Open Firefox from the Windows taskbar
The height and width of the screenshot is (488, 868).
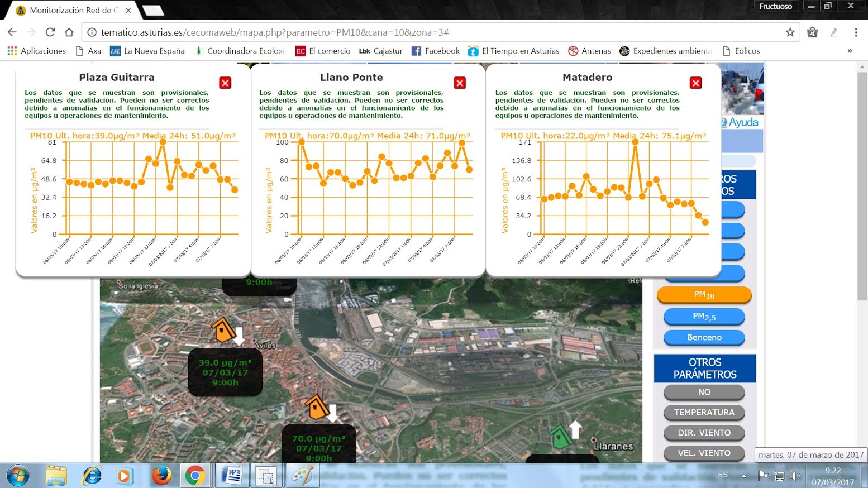[161, 476]
